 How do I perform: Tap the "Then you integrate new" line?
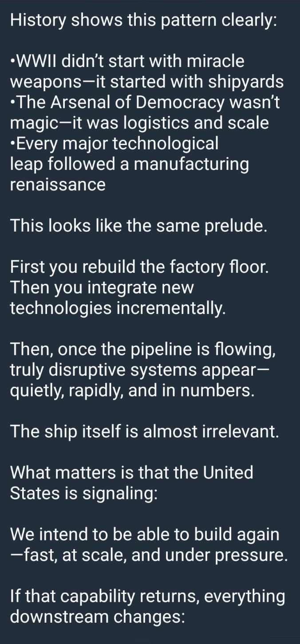point(102,287)
